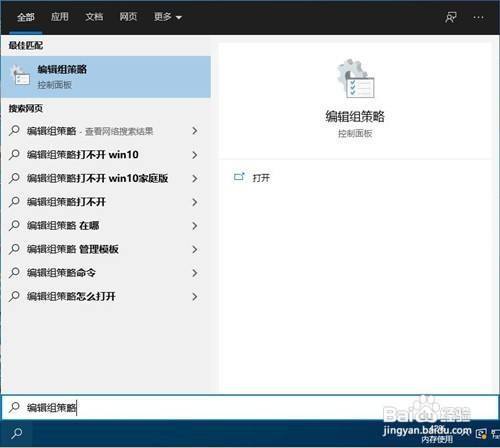Choose the exact suggestion 编辑组策略打不开
The image size is (500, 448).
[x=106, y=202]
